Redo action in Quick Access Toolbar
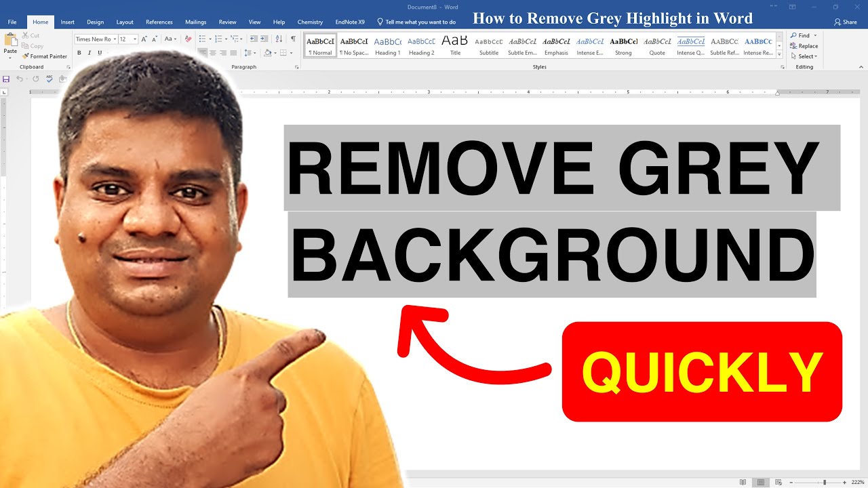This screenshot has height=488, width=868. pos(36,79)
